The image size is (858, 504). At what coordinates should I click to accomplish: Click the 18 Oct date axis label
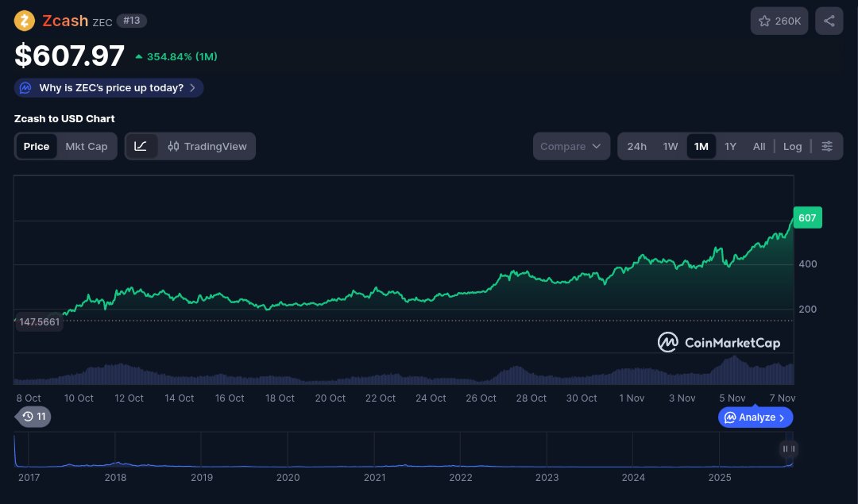(280, 398)
